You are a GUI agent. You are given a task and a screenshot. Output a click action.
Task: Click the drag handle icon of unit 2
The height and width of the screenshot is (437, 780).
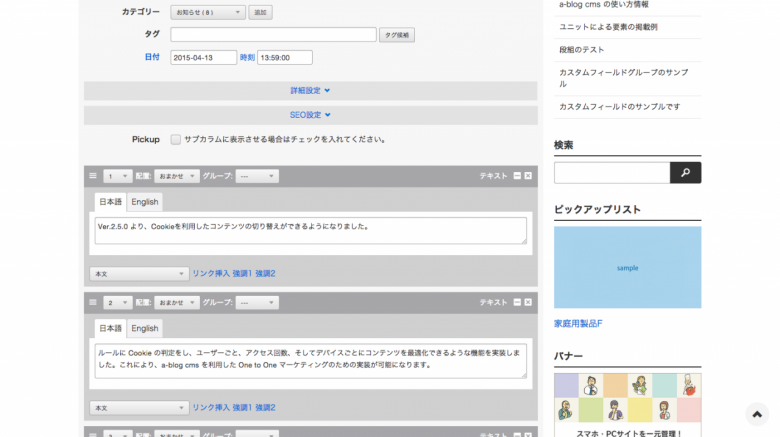point(93,302)
